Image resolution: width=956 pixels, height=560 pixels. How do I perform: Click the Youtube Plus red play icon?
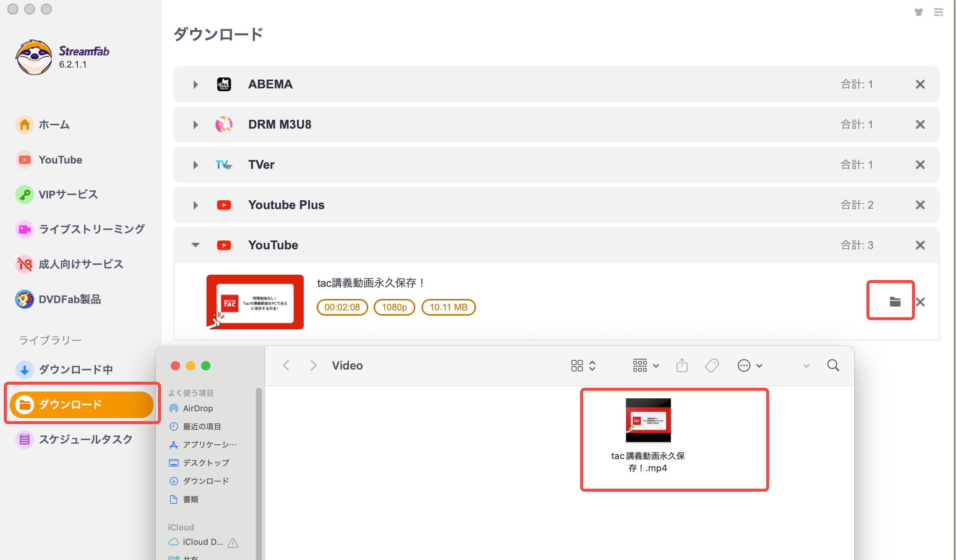click(224, 205)
